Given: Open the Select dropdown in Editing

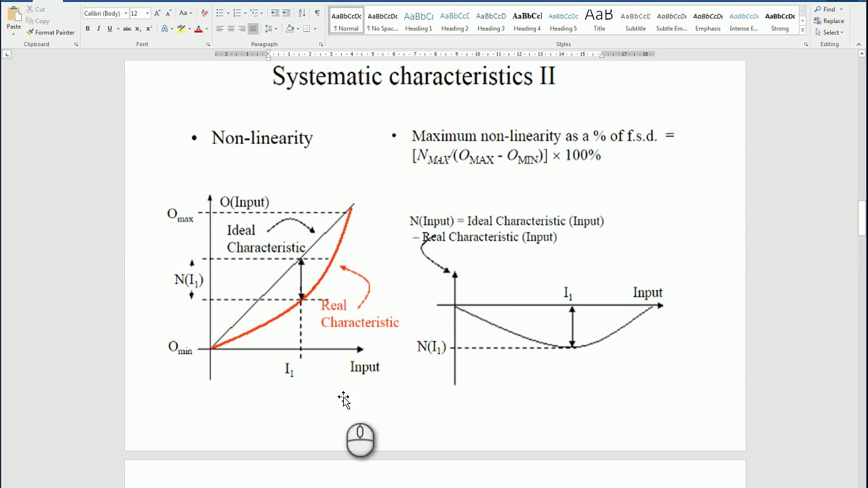Looking at the screenshot, I should point(829,33).
